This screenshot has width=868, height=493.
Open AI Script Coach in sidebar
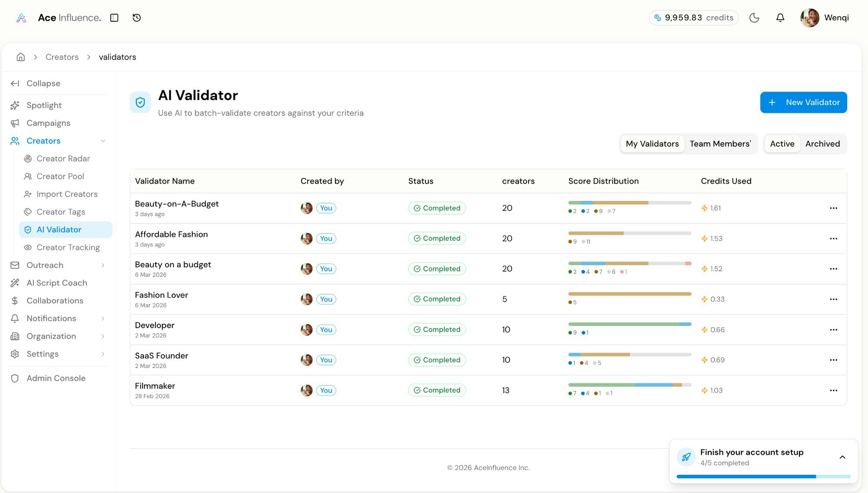click(56, 283)
